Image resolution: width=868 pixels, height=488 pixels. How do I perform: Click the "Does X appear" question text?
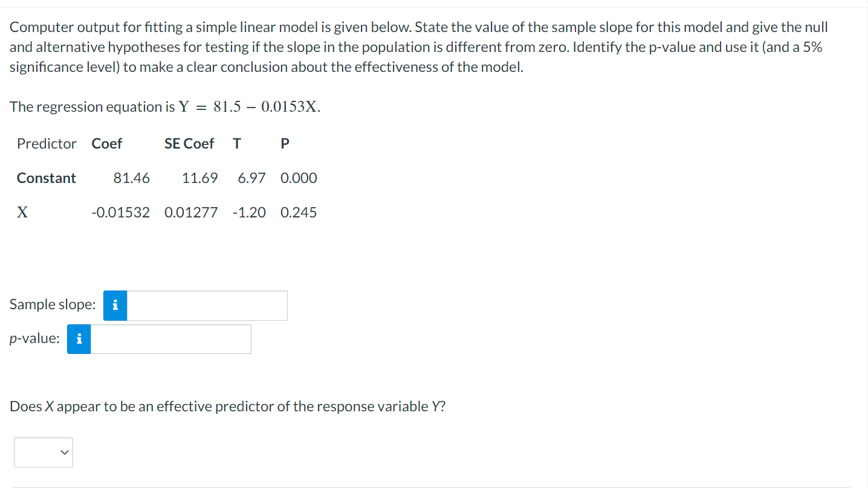tap(227, 406)
